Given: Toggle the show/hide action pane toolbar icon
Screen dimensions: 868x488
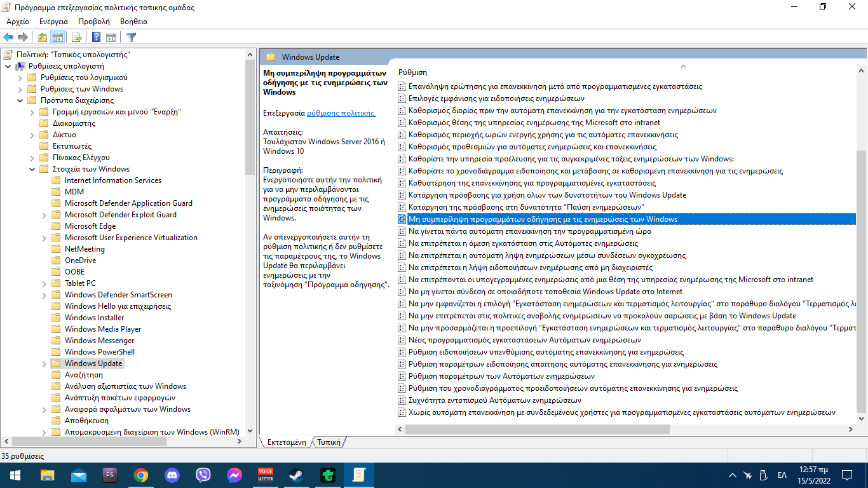Looking at the screenshot, I should [111, 37].
